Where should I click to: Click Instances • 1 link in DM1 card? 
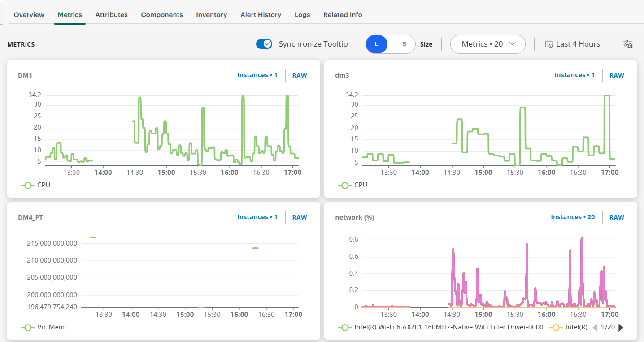257,75
